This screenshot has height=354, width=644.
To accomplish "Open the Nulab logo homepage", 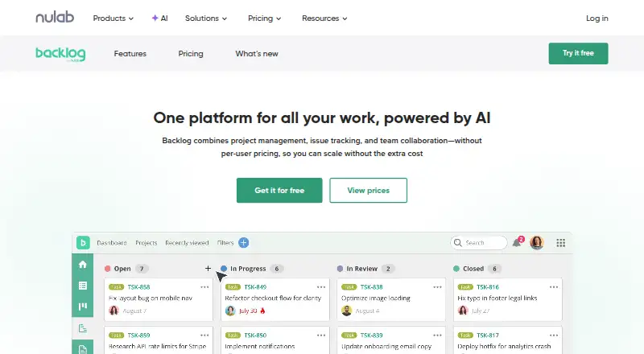I will 55,17.
